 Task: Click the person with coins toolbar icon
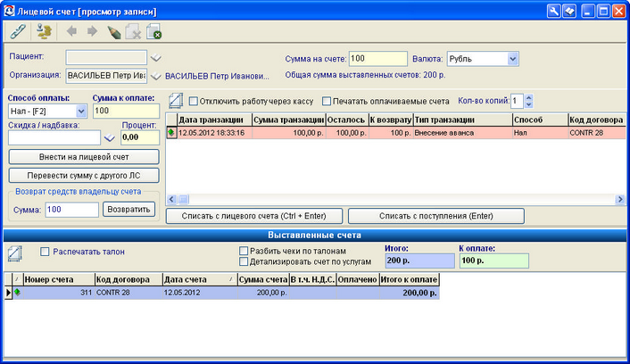(x=45, y=31)
